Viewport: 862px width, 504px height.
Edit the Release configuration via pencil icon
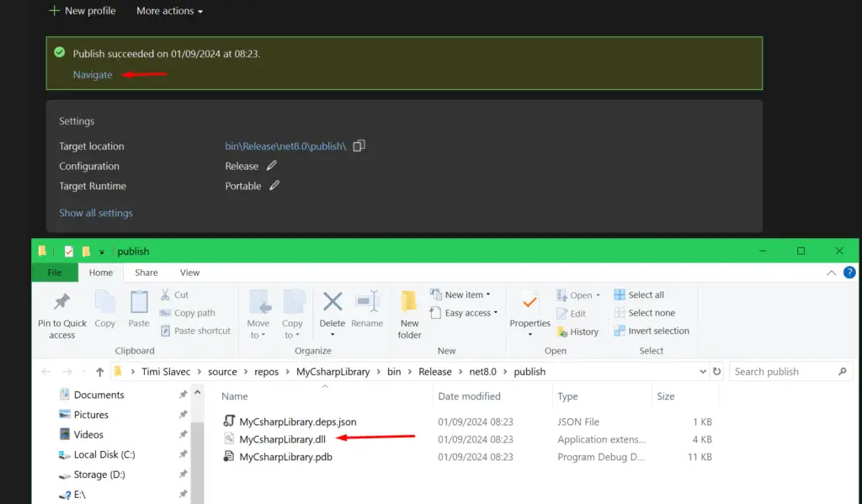pyautogui.click(x=270, y=166)
